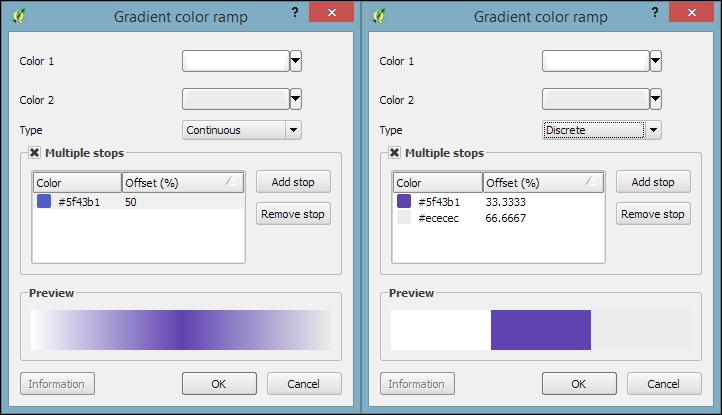
Task: Close the right Gradient color ramp dialog
Action: pos(692,12)
